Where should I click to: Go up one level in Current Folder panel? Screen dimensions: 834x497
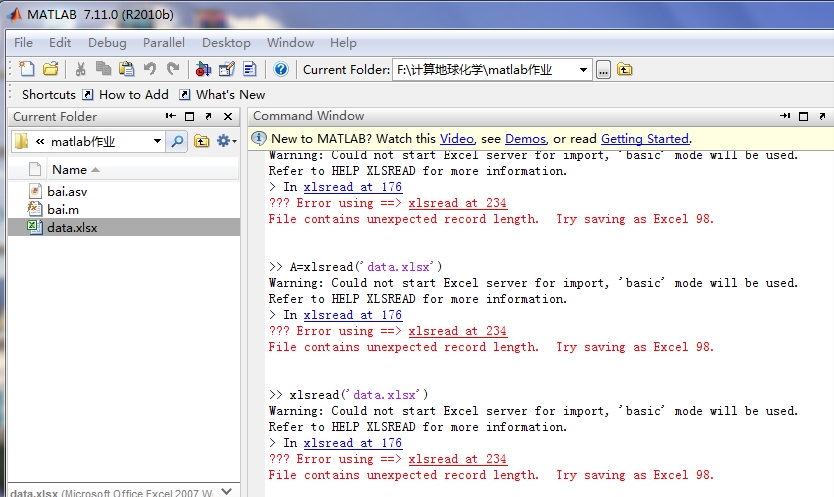[201, 141]
